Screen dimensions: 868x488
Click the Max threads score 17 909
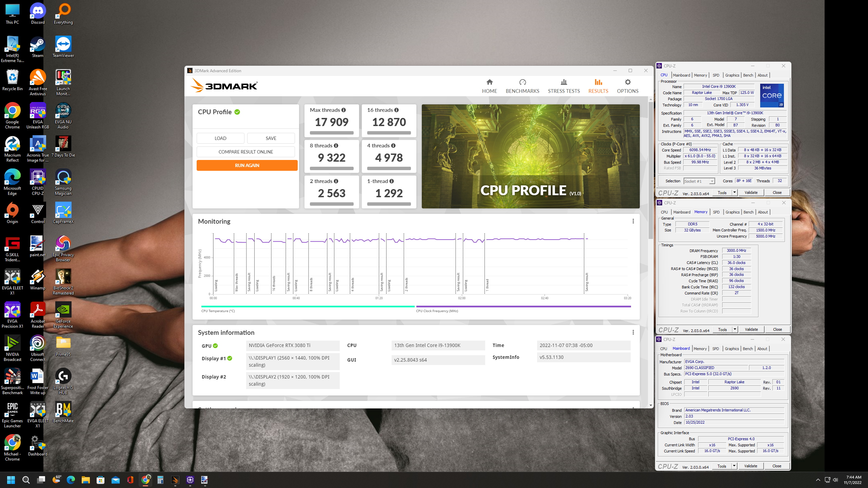pyautogui.click(x=332, y=122)
